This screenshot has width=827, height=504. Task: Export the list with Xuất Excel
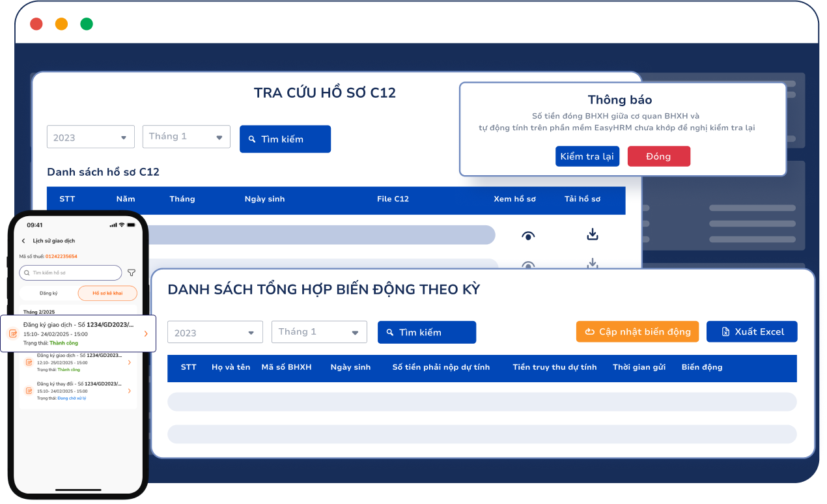click(751, 331)
